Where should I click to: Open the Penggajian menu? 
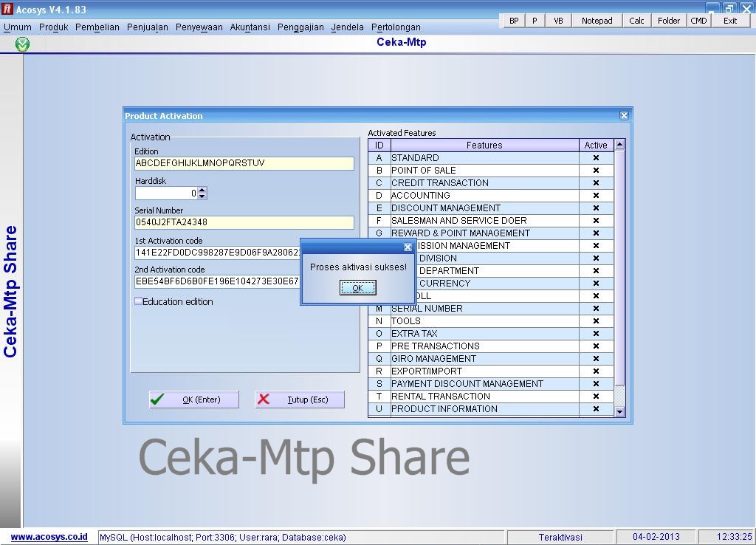(x=300, y=27)
